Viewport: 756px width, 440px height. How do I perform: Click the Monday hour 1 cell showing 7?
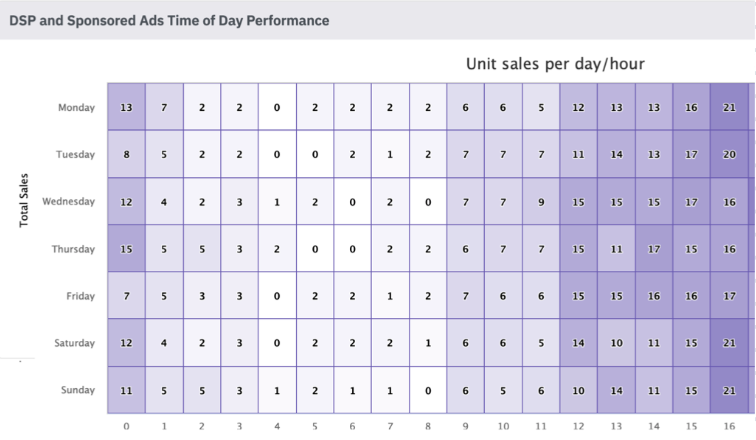164,107
